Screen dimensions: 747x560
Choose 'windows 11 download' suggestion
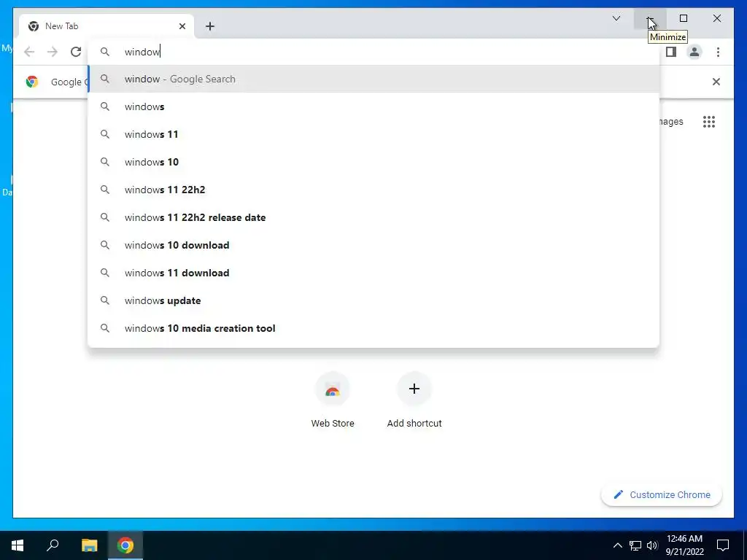(374, 273)
